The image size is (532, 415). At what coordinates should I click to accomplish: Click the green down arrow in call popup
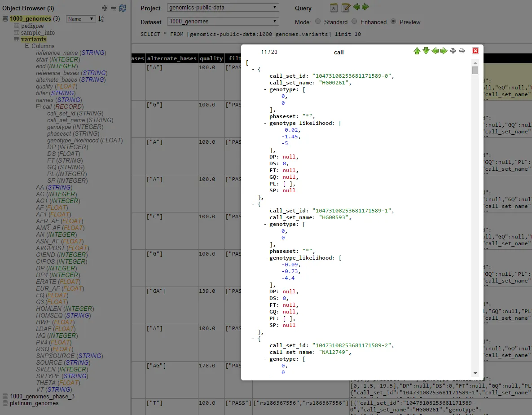pyautogui.click(x=426, y=51)
